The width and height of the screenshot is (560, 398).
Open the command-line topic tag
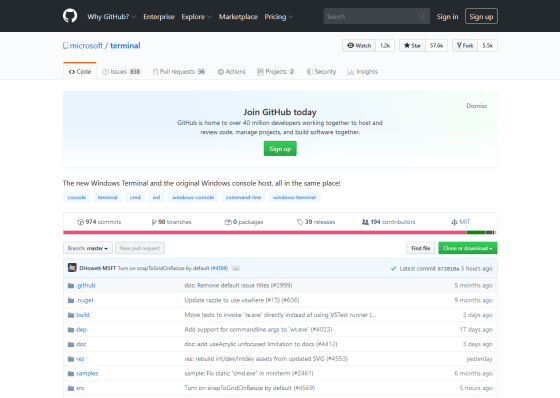tap(243, 197)
